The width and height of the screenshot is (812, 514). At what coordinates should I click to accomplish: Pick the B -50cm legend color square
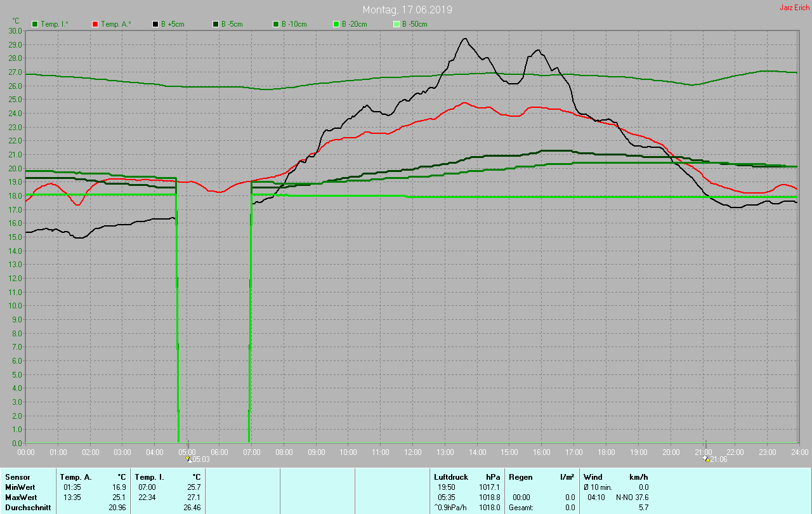pos(396,24)
